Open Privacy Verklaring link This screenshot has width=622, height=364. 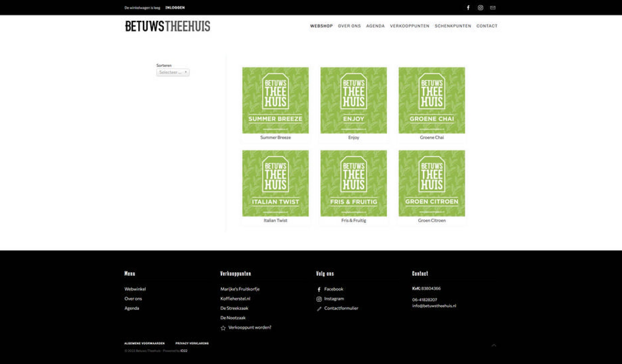coord(192,343)
